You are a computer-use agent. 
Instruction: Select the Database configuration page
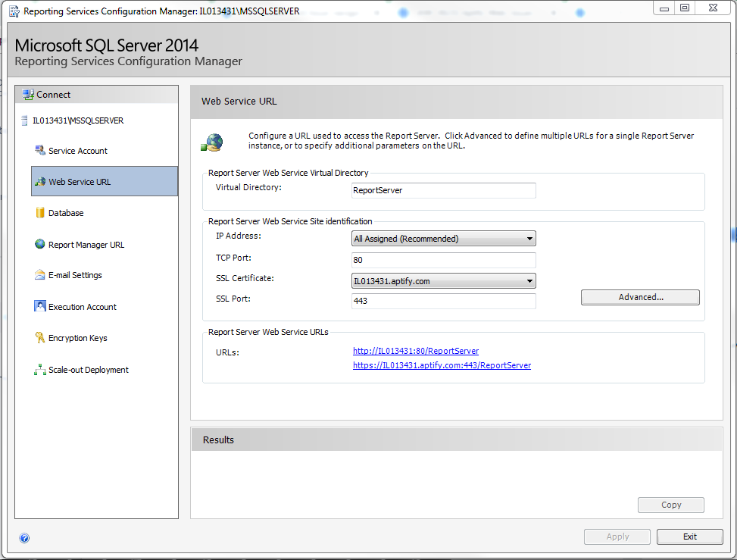pos(64,213)
